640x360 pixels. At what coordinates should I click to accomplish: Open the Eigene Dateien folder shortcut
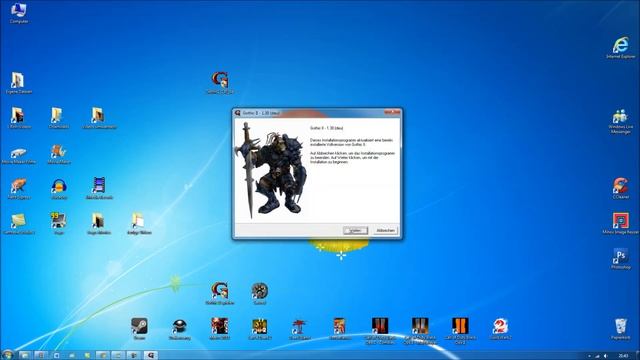[18, 83]
